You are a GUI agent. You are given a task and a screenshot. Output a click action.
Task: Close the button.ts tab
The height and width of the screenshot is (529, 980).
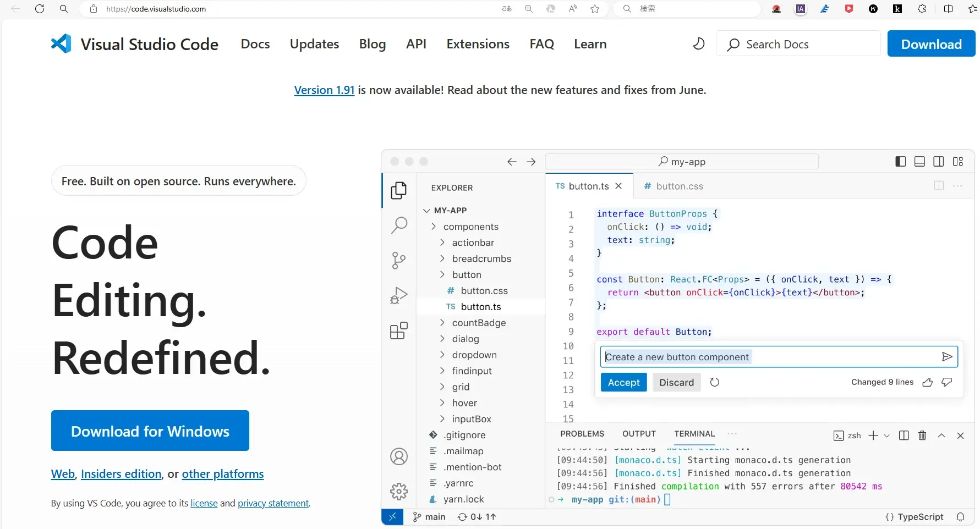(618, 186)
